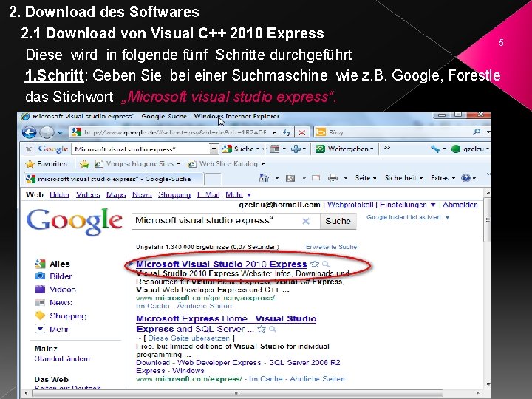The width and height of the screenshot is (532, 399).
Task: Open the Mehr dropdown in top navigation
Action: click(x=238, y=194)
